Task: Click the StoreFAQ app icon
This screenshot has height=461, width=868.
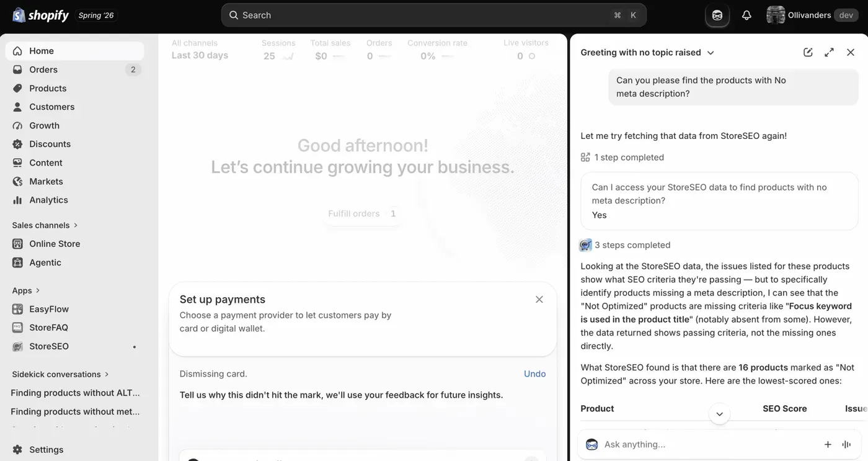Action: tap(17, 328)
